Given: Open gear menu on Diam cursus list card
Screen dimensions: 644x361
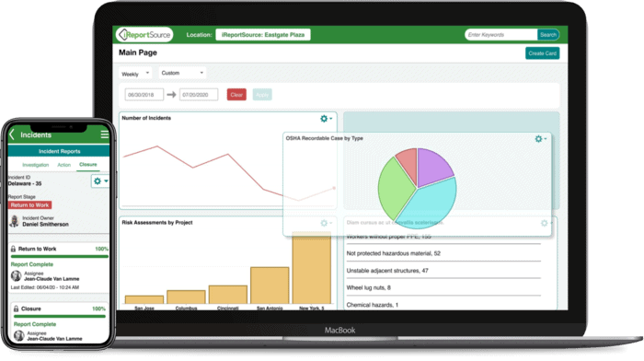Looking at the screenshot, I should click(546, 223).
